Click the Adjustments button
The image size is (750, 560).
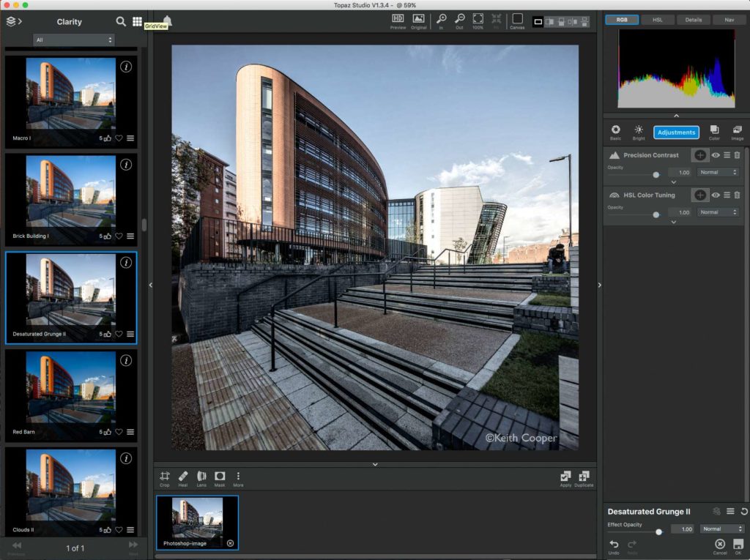click(676, 132)
